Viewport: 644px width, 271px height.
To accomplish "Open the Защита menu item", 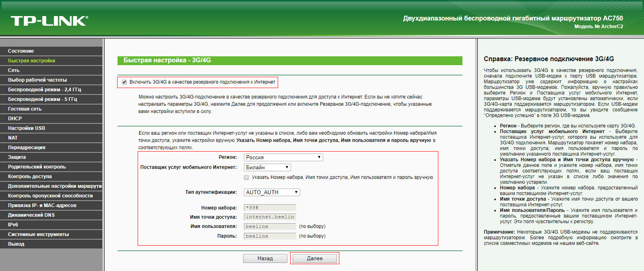I will (x=51, y=157).
